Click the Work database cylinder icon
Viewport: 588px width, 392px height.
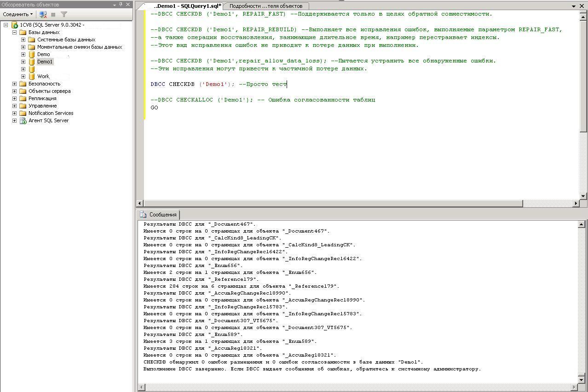[32, 76]
